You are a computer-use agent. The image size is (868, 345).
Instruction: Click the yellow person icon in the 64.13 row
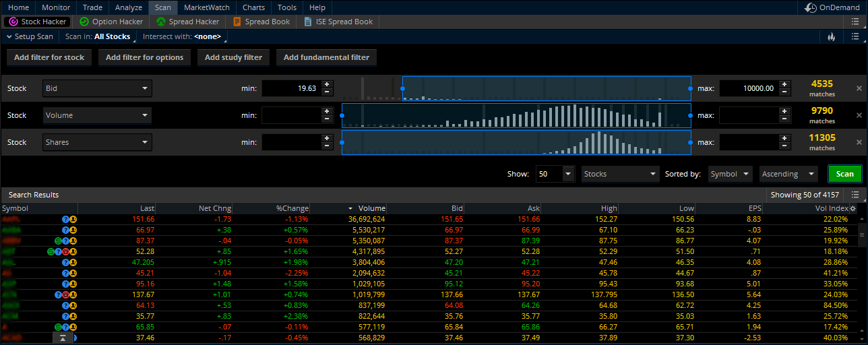[73, 305]
